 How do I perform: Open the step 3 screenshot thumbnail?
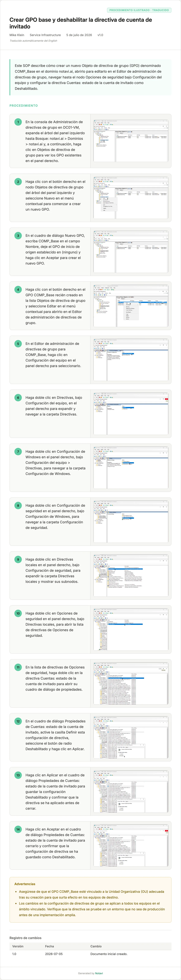click(131, 252)
